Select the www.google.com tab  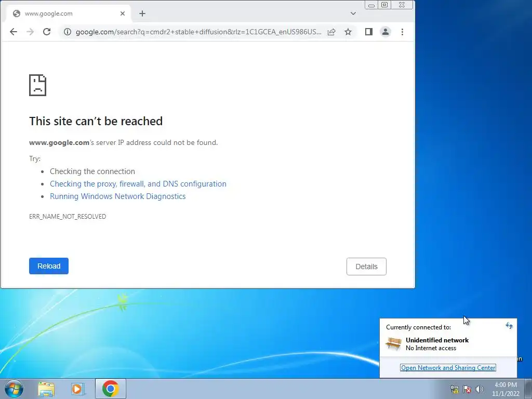tap(68, 14)
